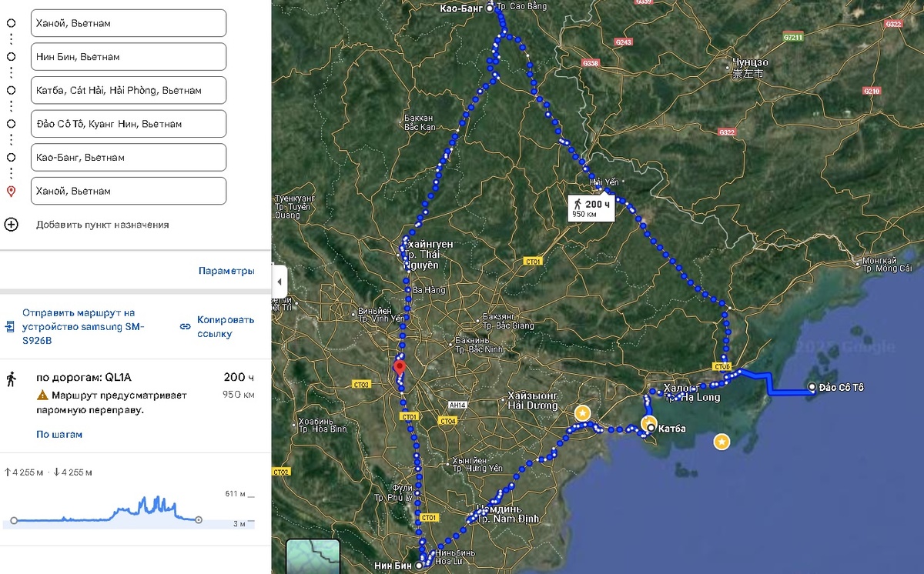Click the G358 road shield

(591, 62)
